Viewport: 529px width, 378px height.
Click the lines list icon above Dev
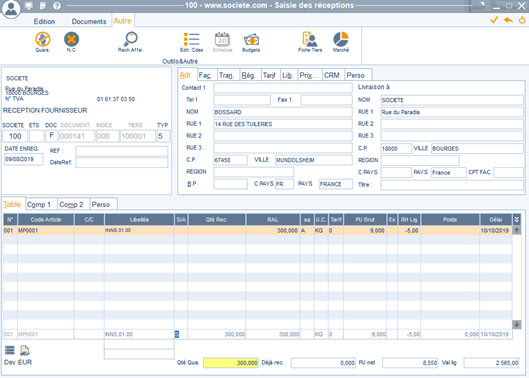[9, 350]
